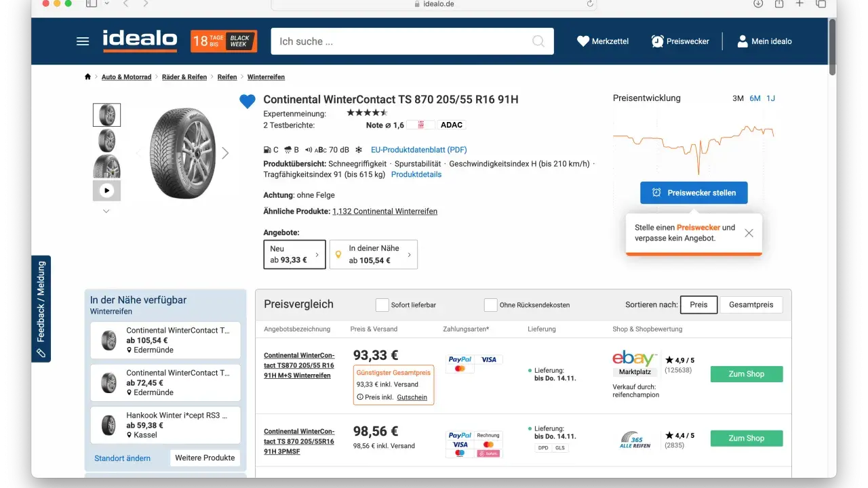Click price 98,56 €
Image resolution: width=868 pixels, height=488 pixels.
coord(376,432)
